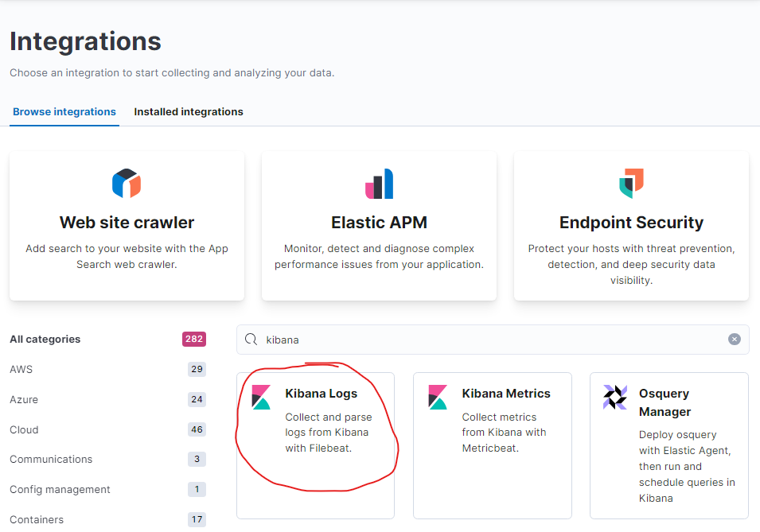Filter by Config management category
Screen dimensions: 760x532
pos(60,489)
